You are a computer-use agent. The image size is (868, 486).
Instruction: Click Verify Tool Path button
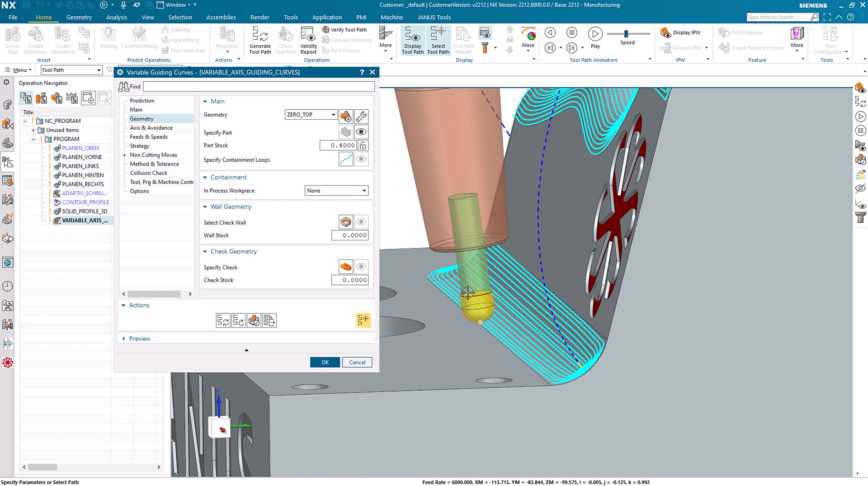point(344,30)
